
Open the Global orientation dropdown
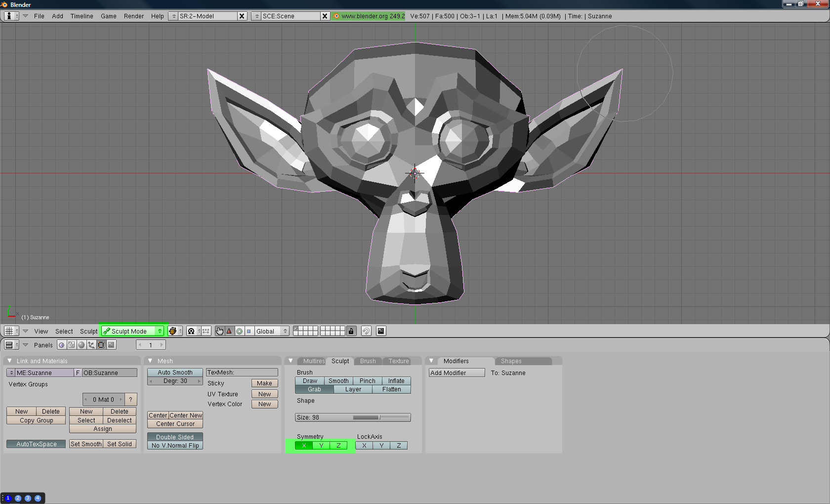(x=271, y=331)
